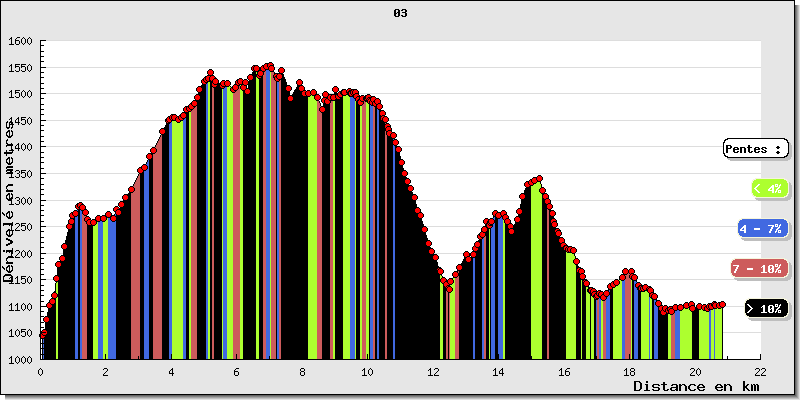Screen dimensions: 800x400
Task: Click the 'Distance en km' axis label
Action: [x=696, y=386]
